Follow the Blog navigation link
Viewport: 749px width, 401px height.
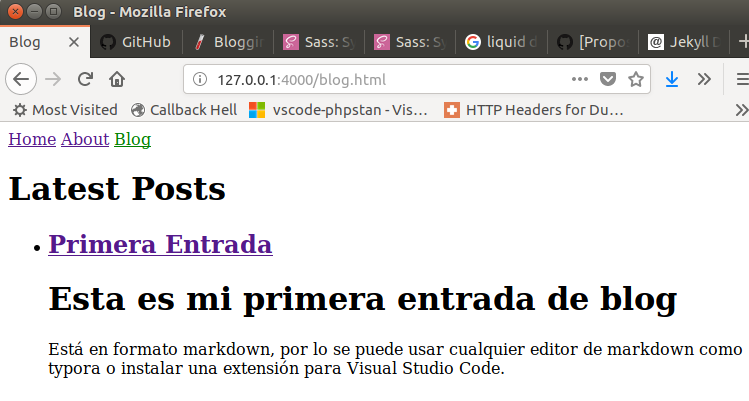click(133, 140)
